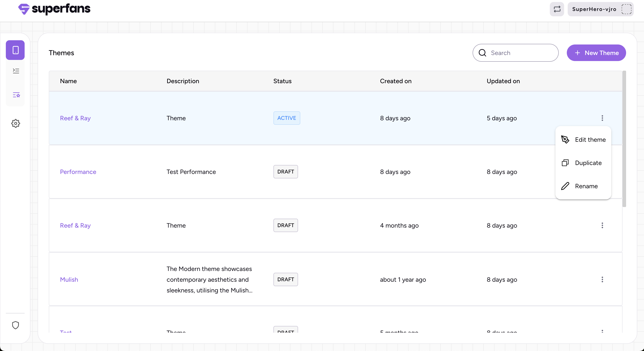Select the starred list sidebar icon
Image resolution: width=644 pixels, height=351 pixels.
click(x=16, y=95)
